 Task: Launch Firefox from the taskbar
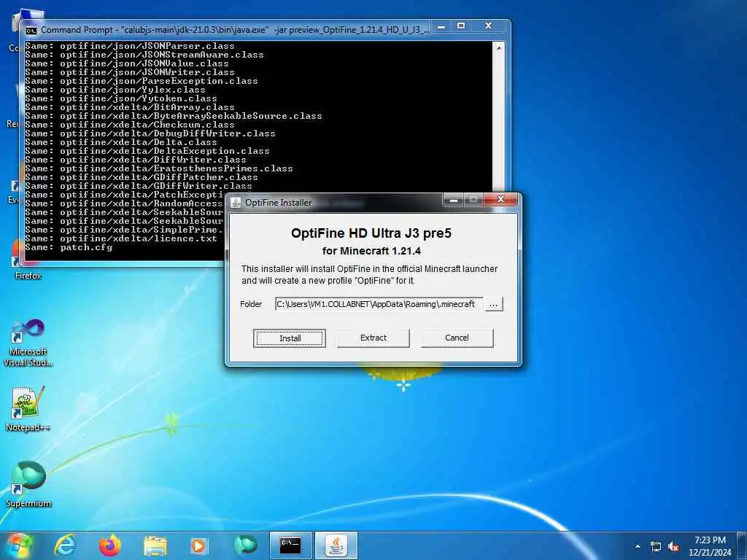[x=110, y=545]
